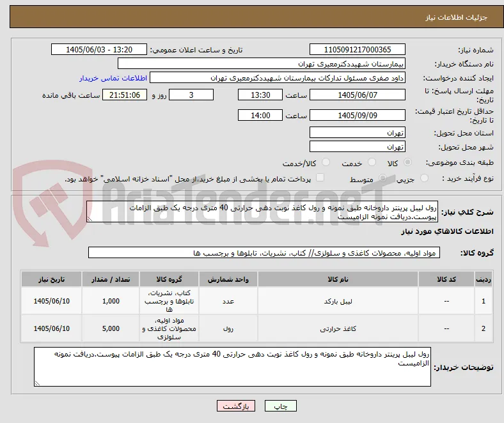The width and height of the screenshot is (504, 423).
Task: Click the شرح کلی نیاز description textarea
Action: [262, 211]
